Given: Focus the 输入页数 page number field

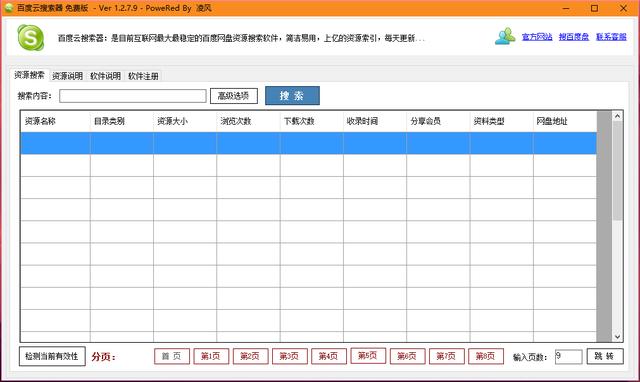Looking at the screenshot, I should click(x=568, y=356).
